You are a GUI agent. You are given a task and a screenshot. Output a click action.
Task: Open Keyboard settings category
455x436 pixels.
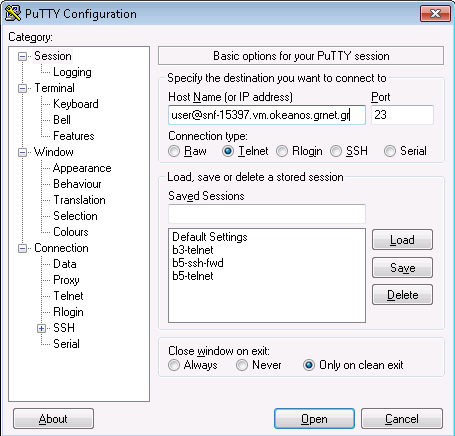[76, 104]
